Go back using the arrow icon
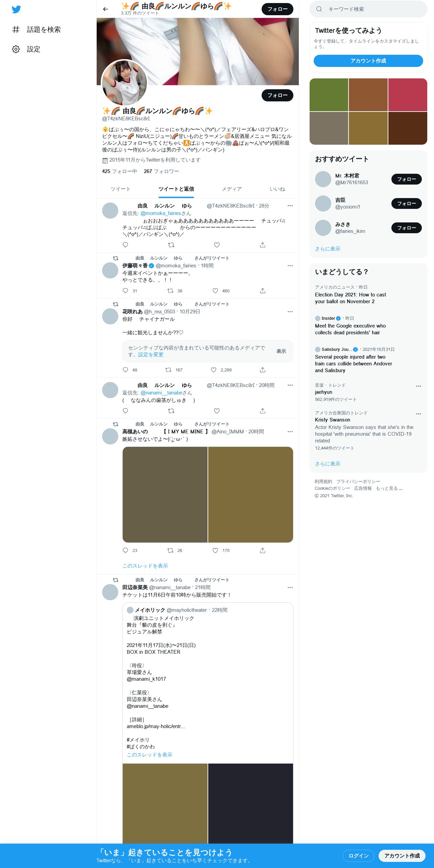 [x=105, y=9]
